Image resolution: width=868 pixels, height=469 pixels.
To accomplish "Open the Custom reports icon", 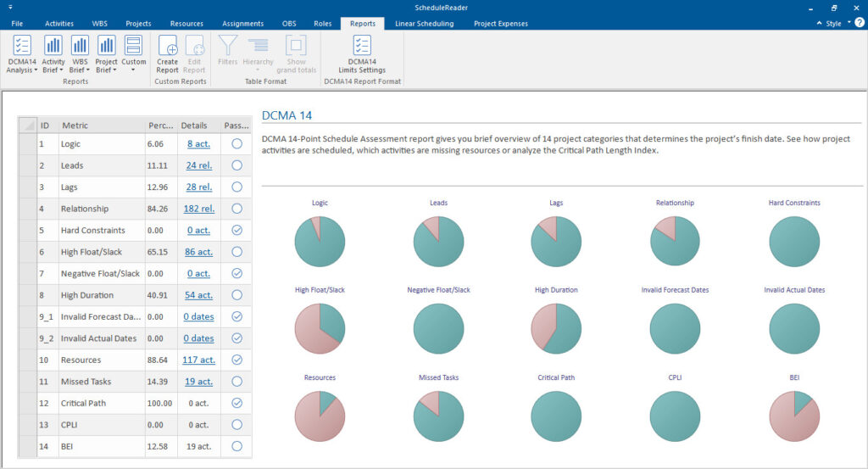I will [133, 46].
